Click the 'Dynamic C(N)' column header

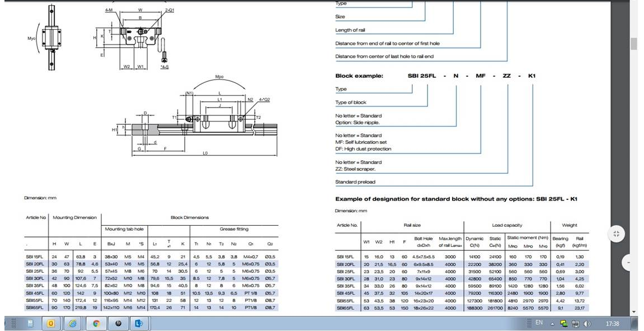click(x=474, y=242)
